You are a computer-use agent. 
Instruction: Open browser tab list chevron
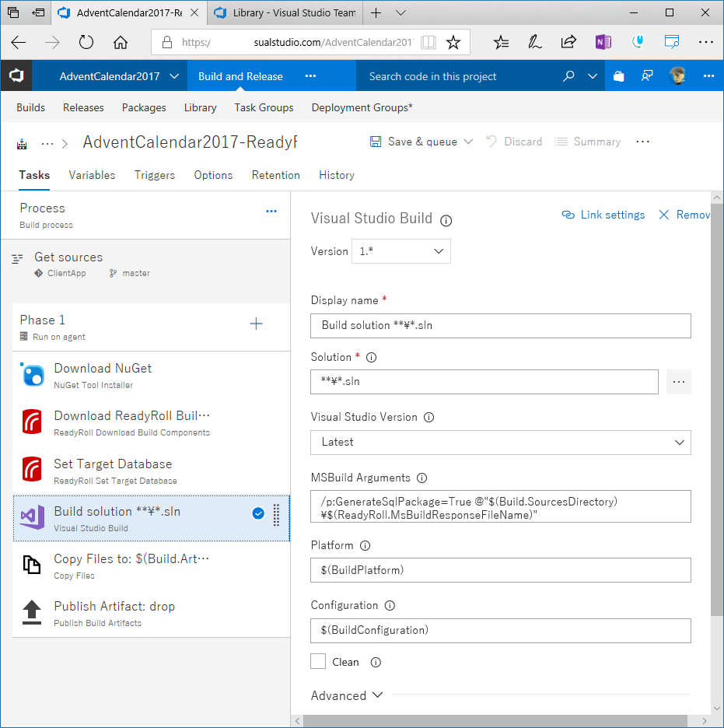400,13
